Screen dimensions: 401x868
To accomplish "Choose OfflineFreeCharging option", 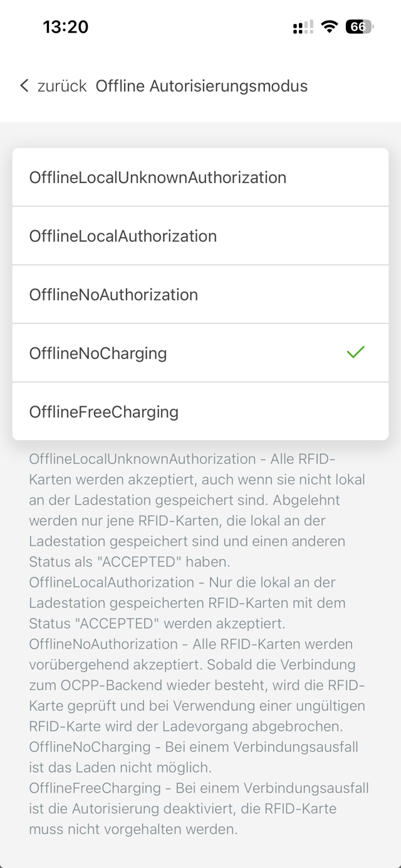I will (x=200, y=411).
